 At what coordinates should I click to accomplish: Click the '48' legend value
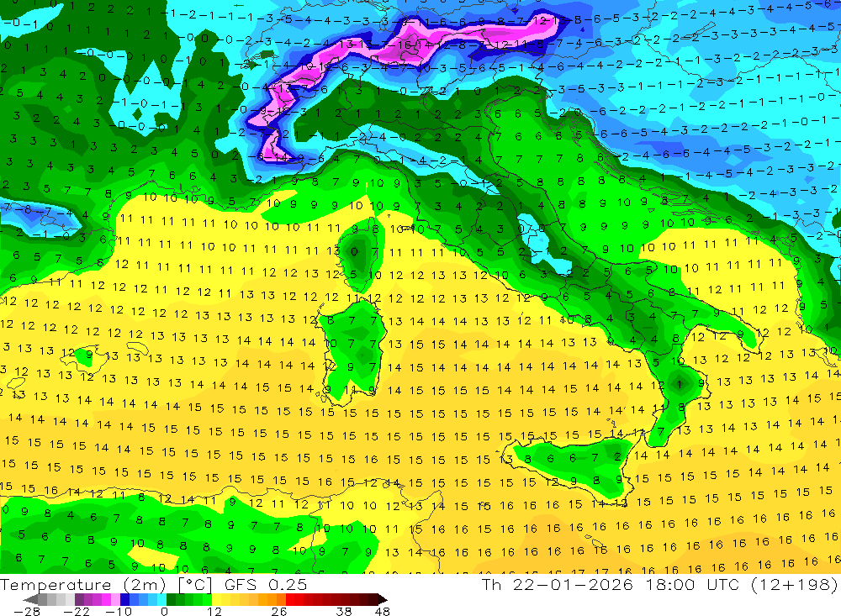coord(382,611)
